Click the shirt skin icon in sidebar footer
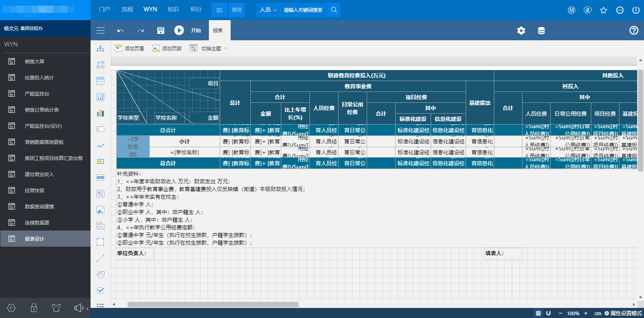Viewport: 644px width, 318px height. (x=56, y=308)
